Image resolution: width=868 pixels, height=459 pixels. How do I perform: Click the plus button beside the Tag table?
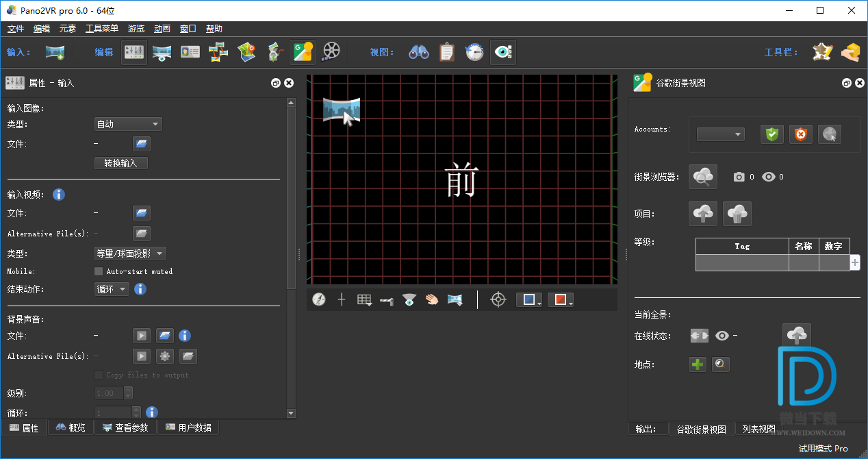855,262
